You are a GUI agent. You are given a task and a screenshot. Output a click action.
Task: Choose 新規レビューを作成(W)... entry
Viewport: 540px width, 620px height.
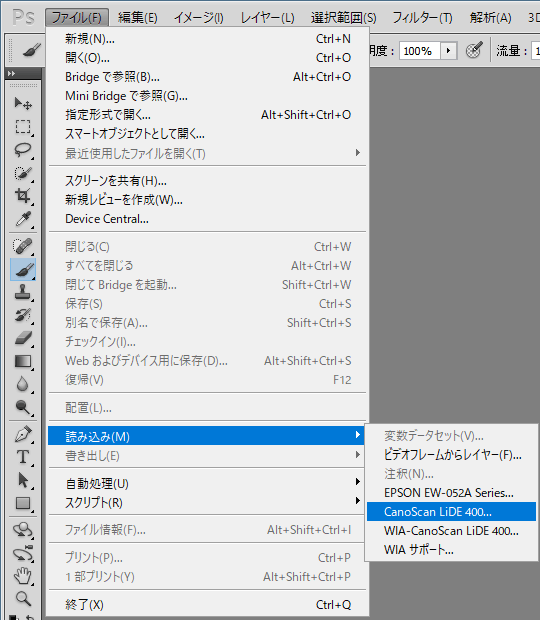(x=208, y=200)
